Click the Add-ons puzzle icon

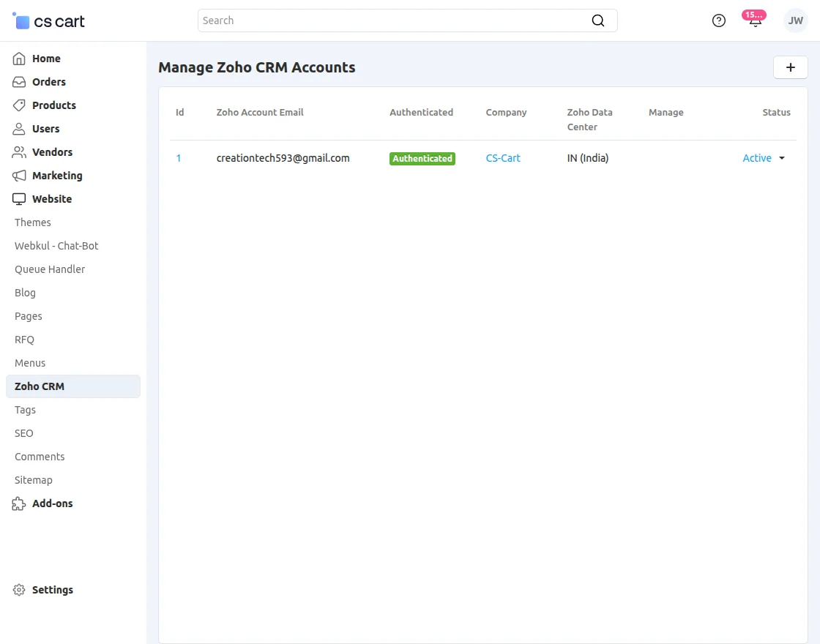tap(18, 503)
